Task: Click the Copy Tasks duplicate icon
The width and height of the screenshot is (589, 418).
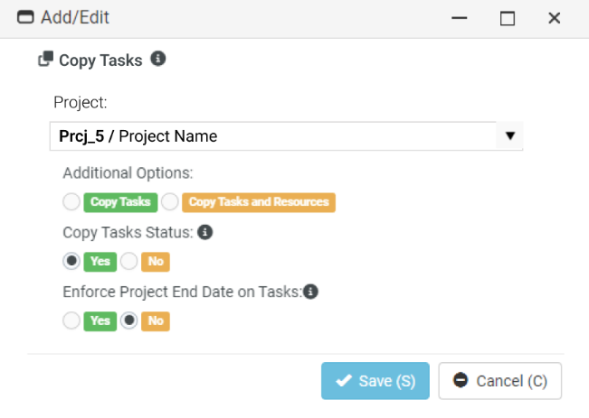Action: point(46,59)
